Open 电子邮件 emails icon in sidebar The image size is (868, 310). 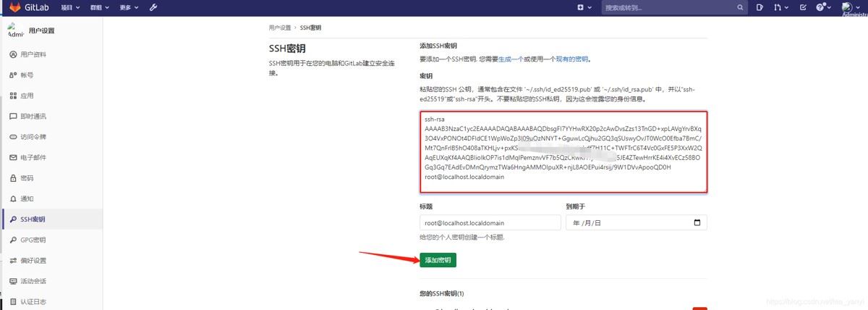tap(13, 157)
